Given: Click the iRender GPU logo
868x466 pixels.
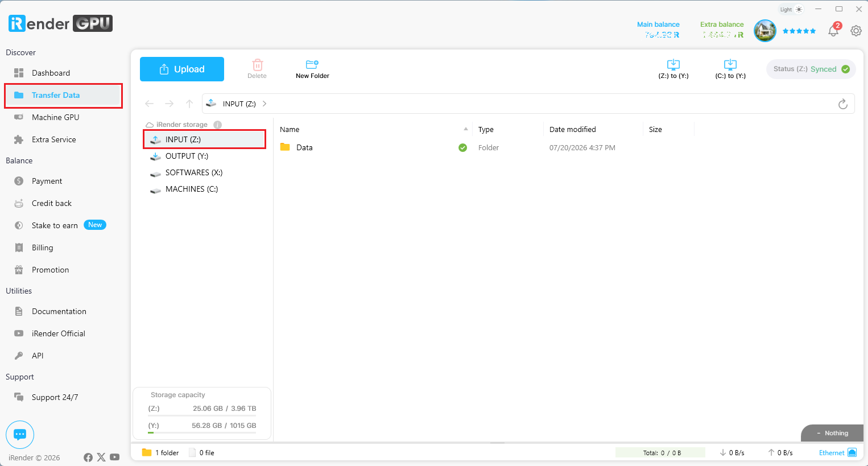Looking at the screenshot, I should point(60,23).
